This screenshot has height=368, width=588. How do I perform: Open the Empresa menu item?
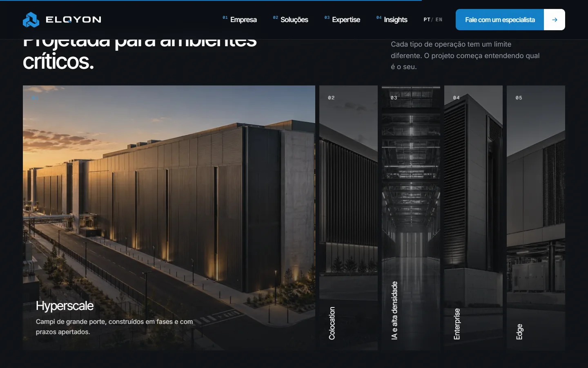240,20
